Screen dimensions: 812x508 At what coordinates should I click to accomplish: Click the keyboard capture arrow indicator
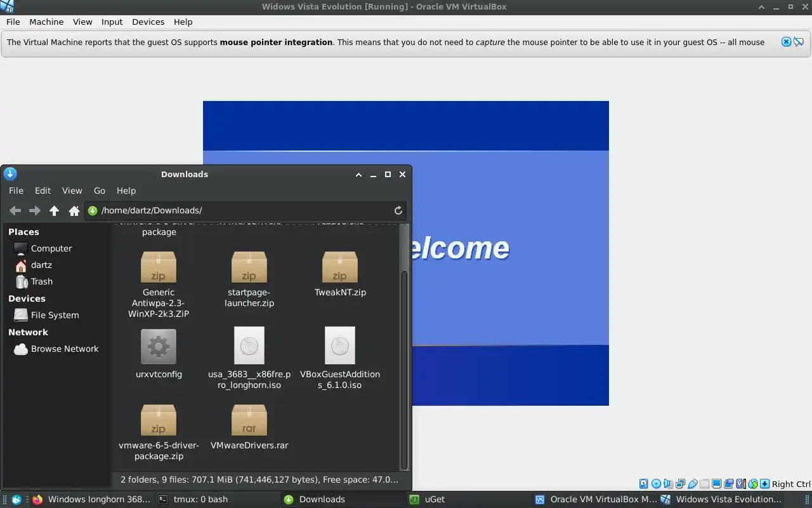765,484
